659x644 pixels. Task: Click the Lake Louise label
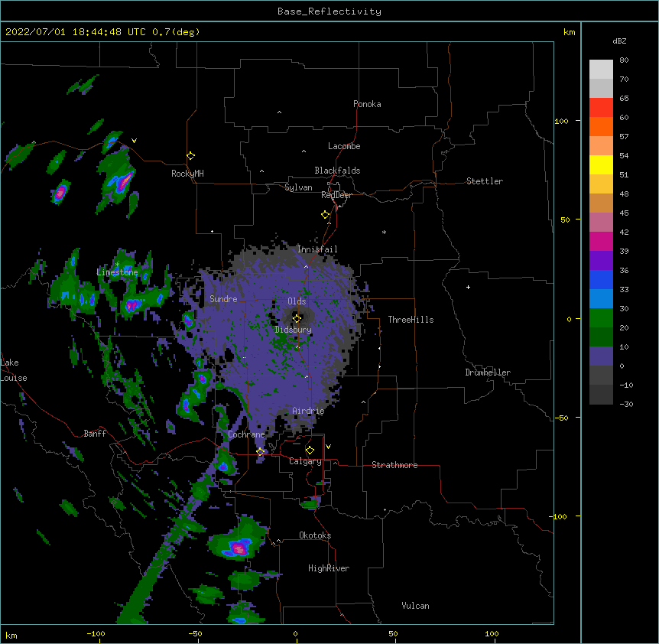click(14, 370)
